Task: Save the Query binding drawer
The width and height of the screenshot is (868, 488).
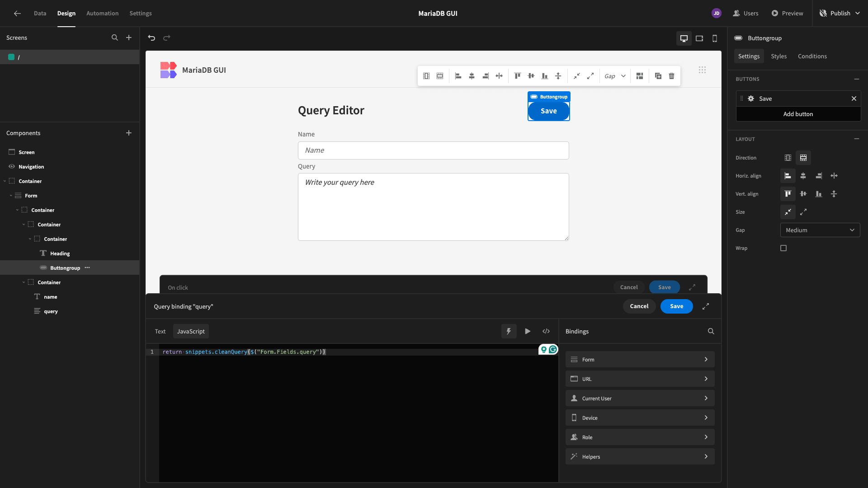Action: pyautogui.click(x=677, y=306)
